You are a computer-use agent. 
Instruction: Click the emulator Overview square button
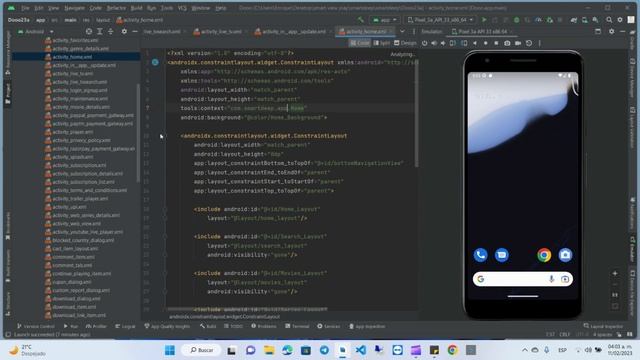[496, 43]
